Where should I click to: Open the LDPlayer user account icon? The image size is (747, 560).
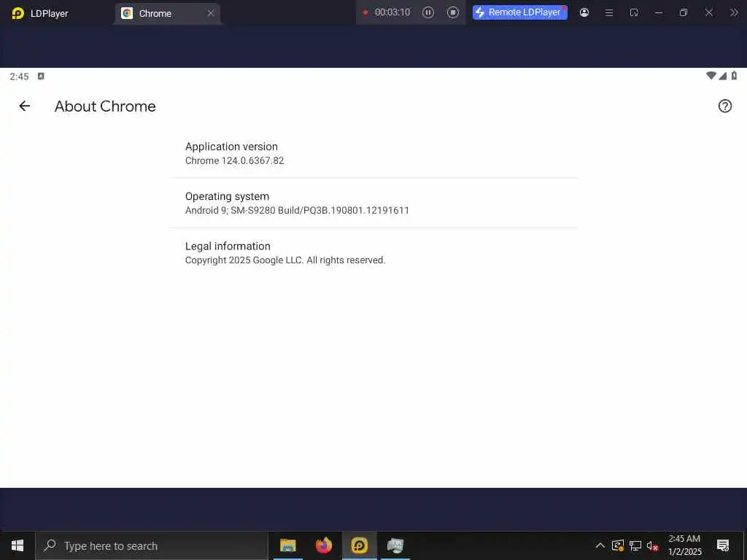point(584,12)
